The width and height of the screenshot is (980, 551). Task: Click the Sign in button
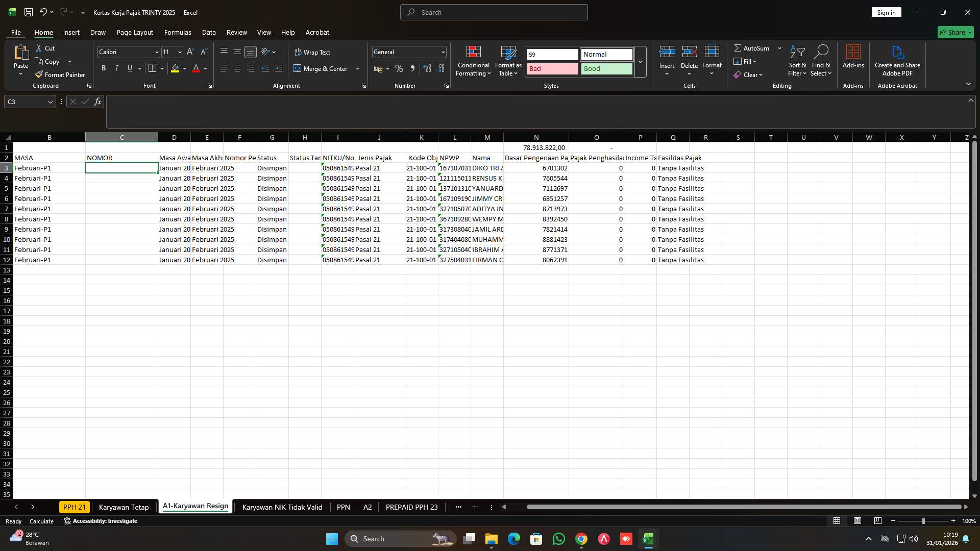coord(886,12)
